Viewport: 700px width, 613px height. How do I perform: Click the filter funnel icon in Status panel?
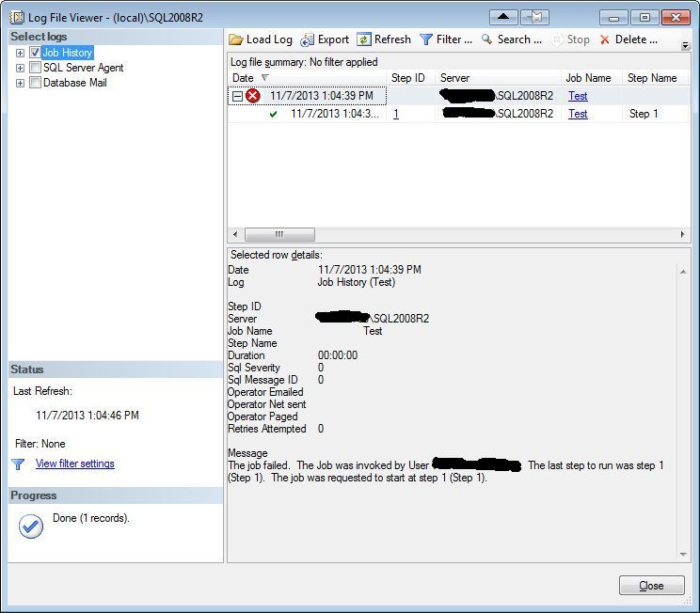[x=18, y=464]
